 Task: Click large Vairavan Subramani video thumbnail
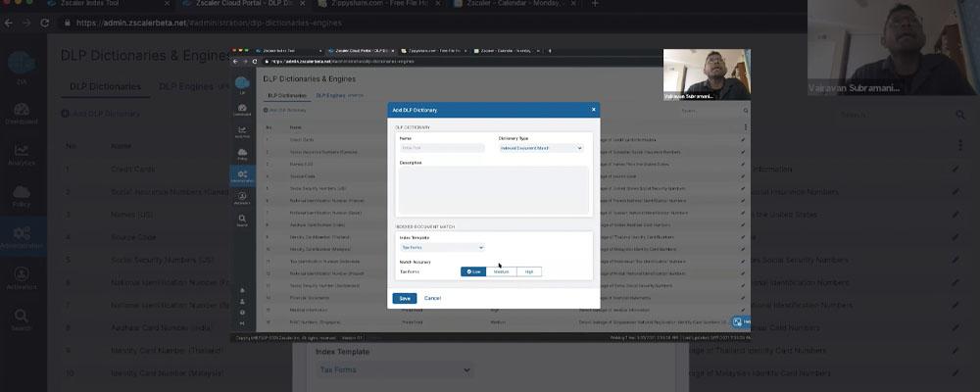893,47
